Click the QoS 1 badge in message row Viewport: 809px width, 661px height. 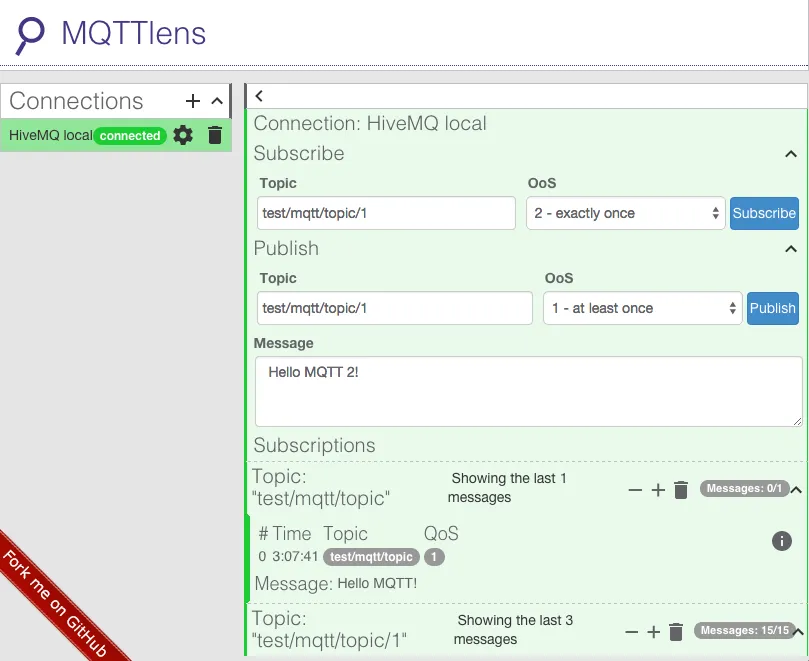(x=434, y=557)
